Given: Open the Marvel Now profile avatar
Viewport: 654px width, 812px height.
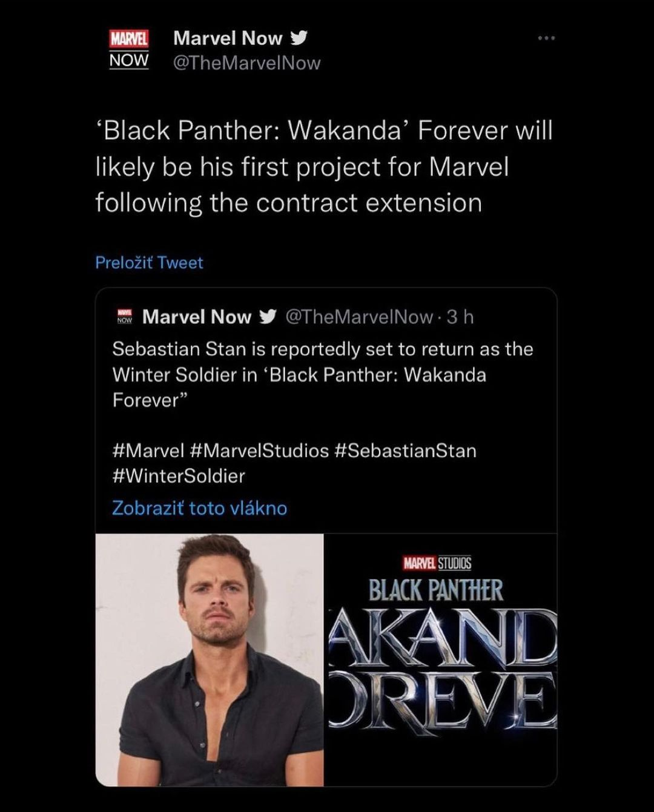Looking at the screenshot, I should tap(129, 50).
